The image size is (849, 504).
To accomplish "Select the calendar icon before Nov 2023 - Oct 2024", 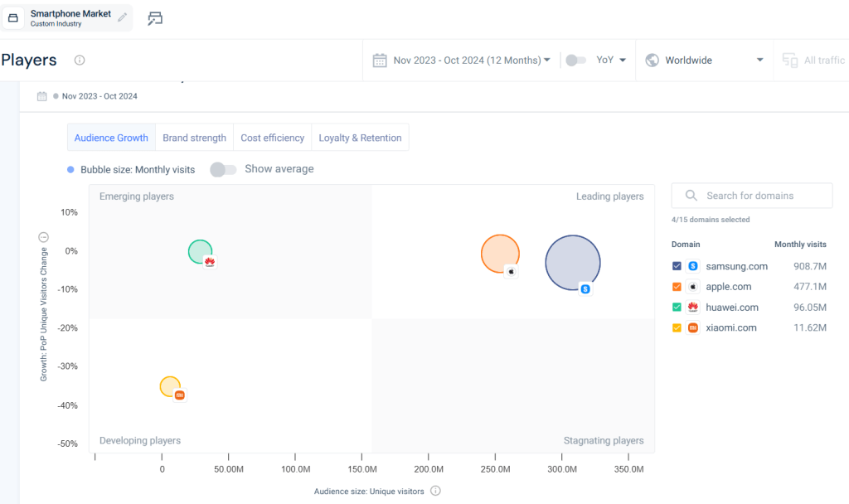I will [380, 59].
